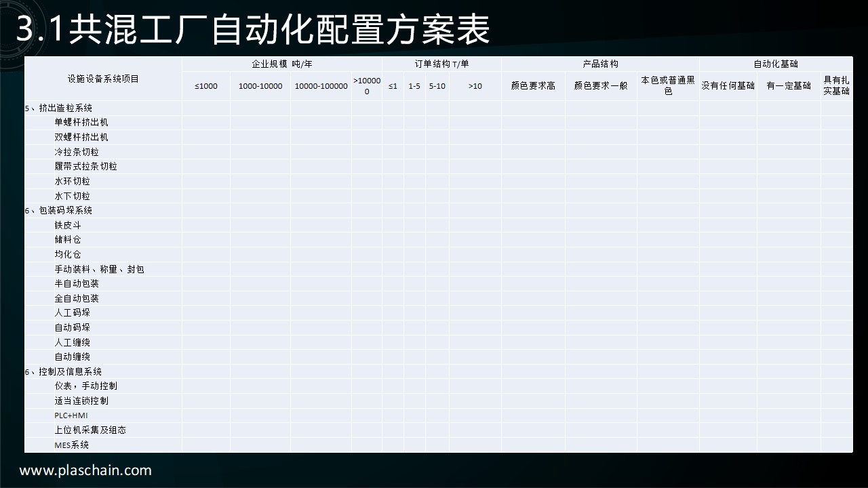Viewport: 868px width, 488px height.
Task: Click the 本色或普通黑色 column header
Action: pyautogui.click(x=668, y=86)
